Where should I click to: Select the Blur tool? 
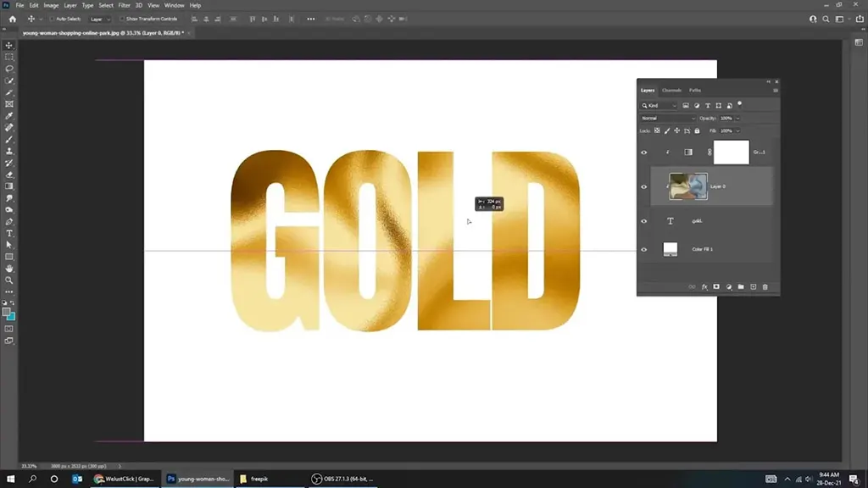tap(8, 198)
